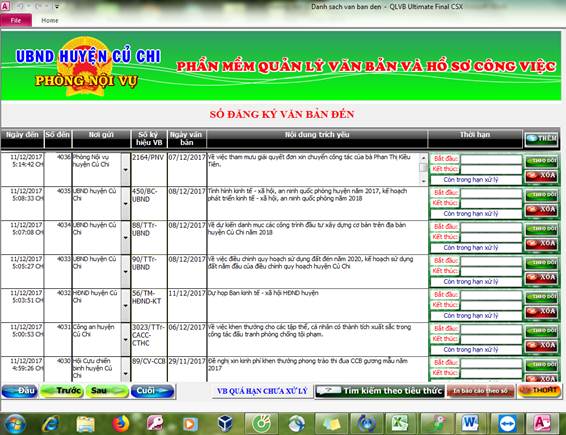This screenshot has width=566, height=435.
Task: Click Bắt đầu date field for record 4036
Action: tap(491, 159)
